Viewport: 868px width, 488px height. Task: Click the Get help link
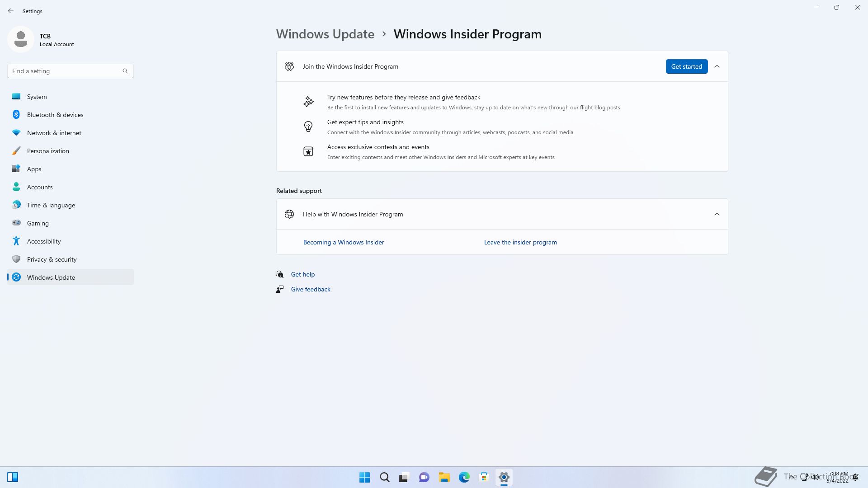pyautogui.click(x=303, y=274)
